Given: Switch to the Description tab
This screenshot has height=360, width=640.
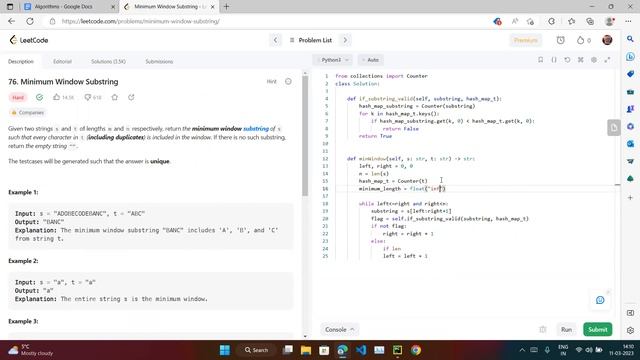Looking at the screenshot, I should tap(21, 61).
